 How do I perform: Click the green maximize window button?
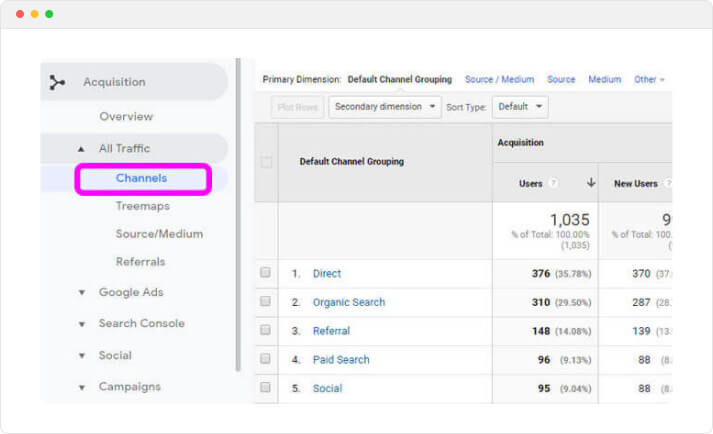pyautogui.click(x=49, y=14)
